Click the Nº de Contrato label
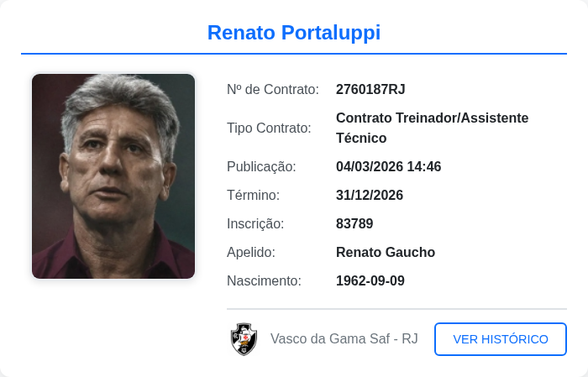The width and height of the screenshot is (588, 377). point(273,89)
